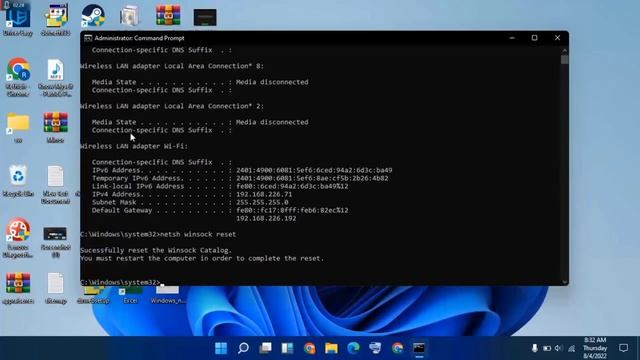The image size is (640, 360).
Task: Minimize the Command Prompt window
Action: tap(512, 38)
